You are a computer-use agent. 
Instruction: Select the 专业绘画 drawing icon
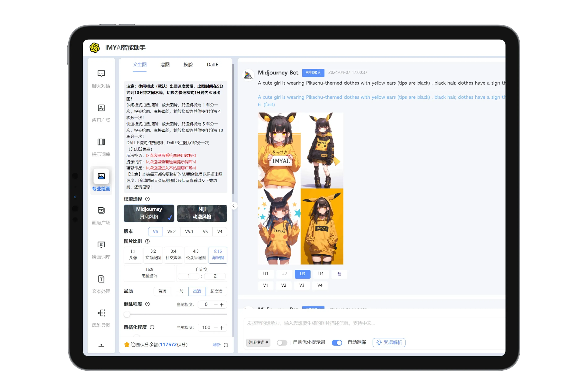(x=101, y=176)
